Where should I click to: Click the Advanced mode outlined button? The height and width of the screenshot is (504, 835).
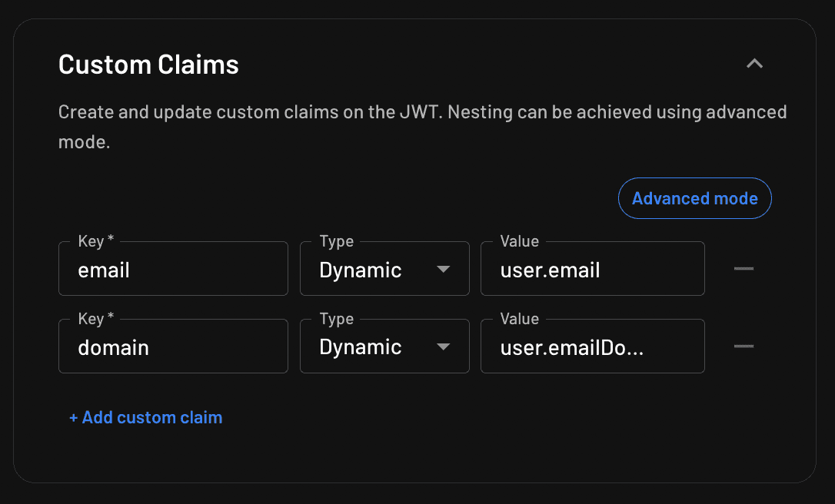[x=694, y=197]
